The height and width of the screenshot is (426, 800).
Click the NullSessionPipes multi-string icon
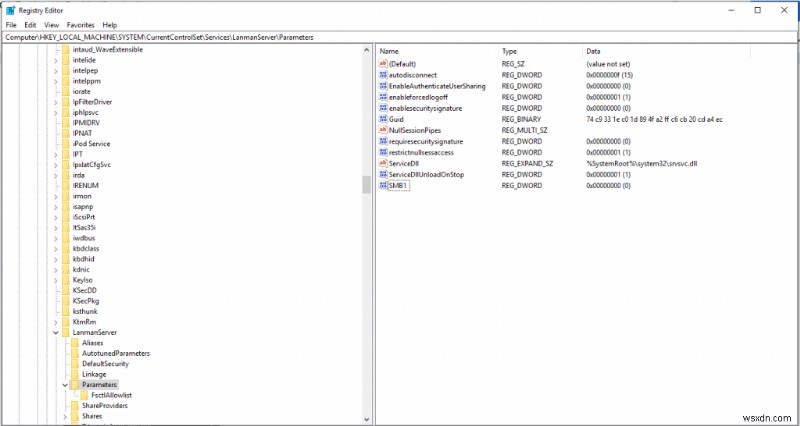coord(383,130)
